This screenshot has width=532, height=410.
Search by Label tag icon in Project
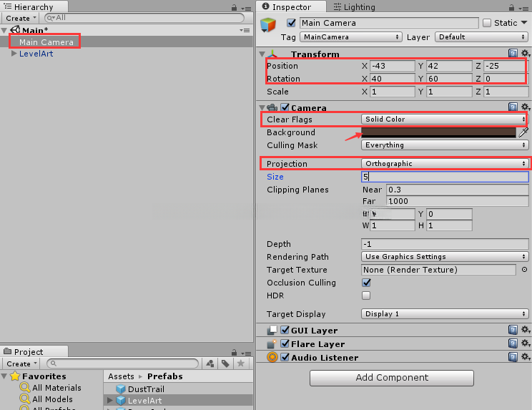(x=225, y=363)
